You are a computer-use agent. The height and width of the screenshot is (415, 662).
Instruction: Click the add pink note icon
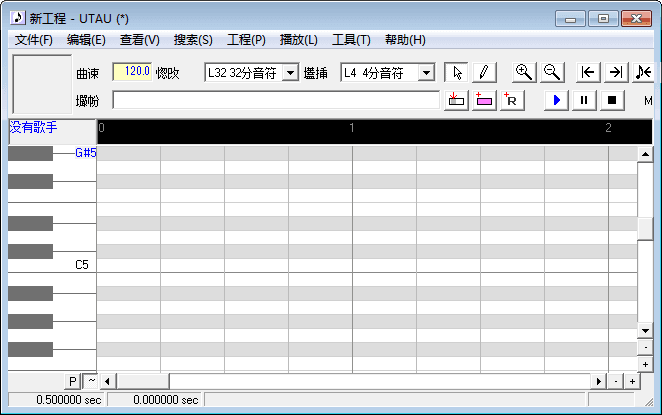[x=484, y=100]
